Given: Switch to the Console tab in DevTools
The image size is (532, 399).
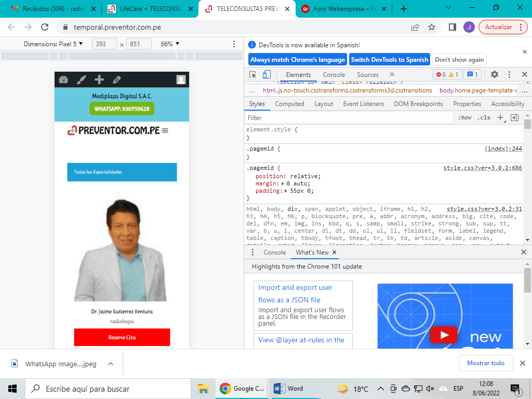Looking at the screenshot, I should coord(334,75).
